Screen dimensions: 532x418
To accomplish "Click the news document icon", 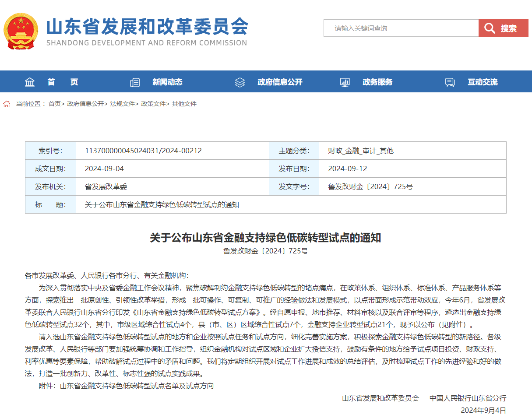I will pos(135,82).
